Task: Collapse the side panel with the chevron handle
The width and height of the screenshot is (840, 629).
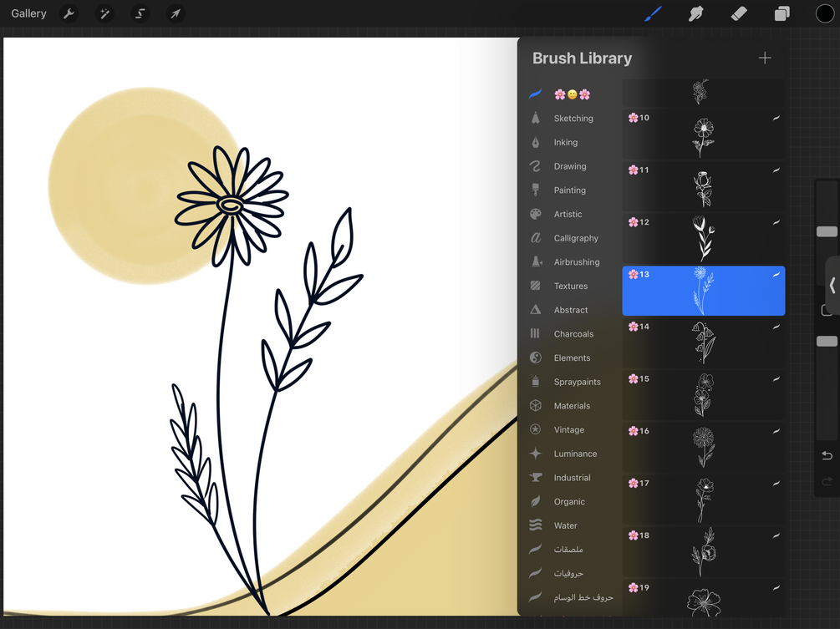Action: click(832, 286)
